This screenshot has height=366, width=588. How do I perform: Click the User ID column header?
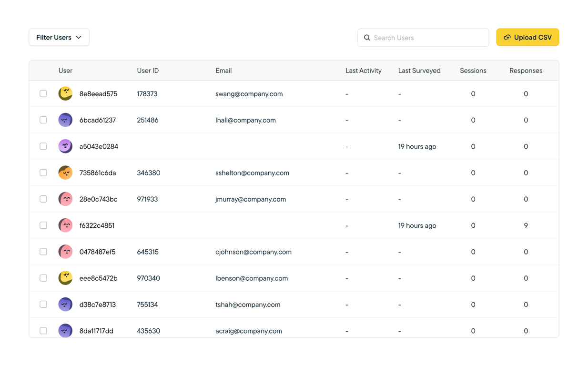pos(148,71)
